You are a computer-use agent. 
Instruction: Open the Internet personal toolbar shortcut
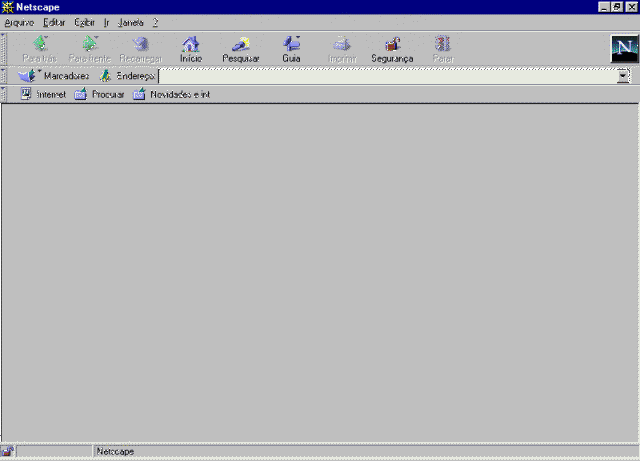point(43,94)
